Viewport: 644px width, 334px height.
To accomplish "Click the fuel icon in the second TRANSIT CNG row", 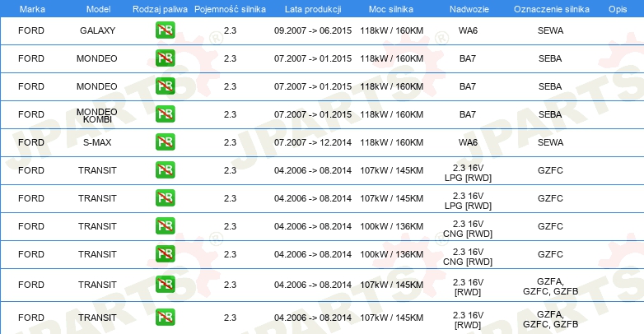I will [x=165, y=253].
